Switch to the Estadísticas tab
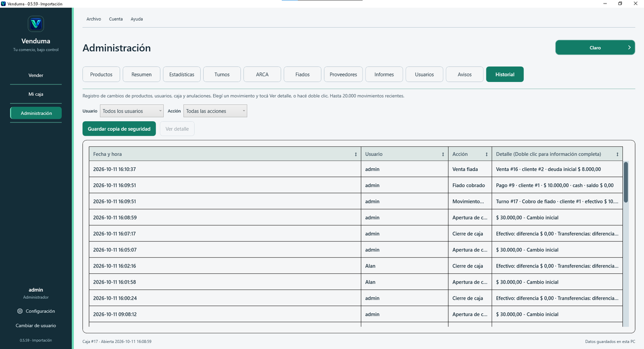Image resolution: width=644 pixels, height=349 pixels. (182, 74)
